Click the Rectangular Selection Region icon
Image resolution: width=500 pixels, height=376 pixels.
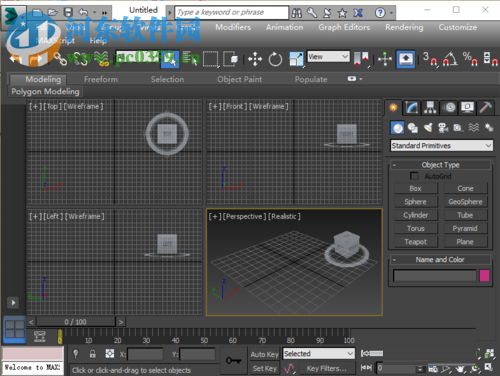click(x=211, y=59)
